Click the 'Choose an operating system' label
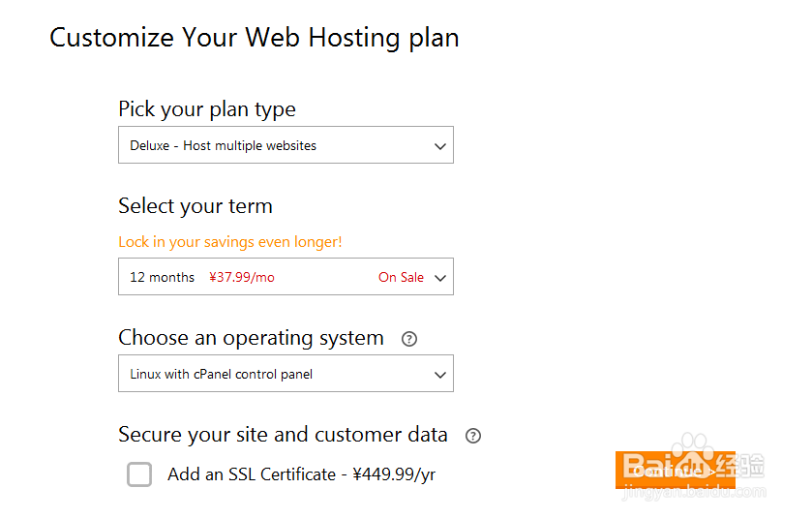812x519 pixels. (251, 338)
